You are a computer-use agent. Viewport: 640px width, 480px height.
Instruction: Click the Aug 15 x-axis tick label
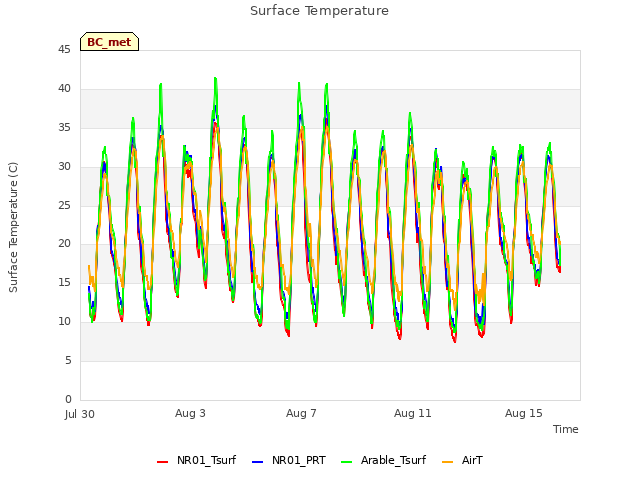tap(524, 413)
